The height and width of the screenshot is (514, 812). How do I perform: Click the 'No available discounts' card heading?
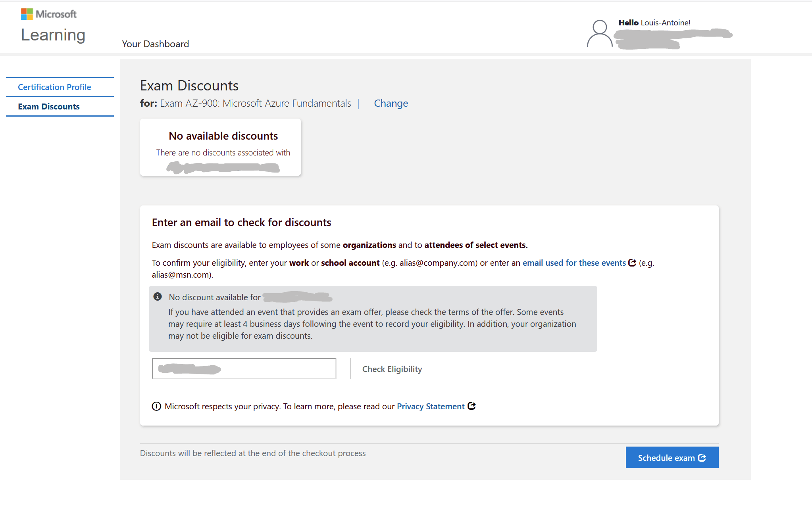click(x=223, y=136)
